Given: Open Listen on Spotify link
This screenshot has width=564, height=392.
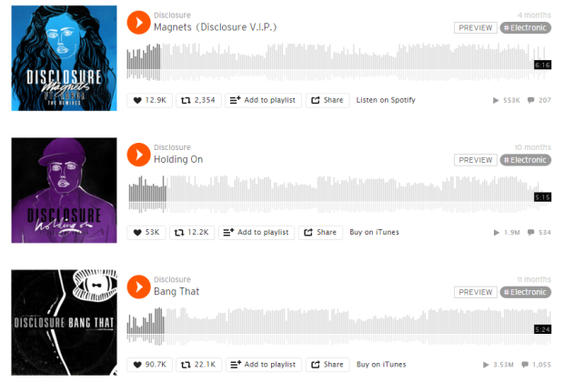Looking at the screenshot, I should [386, 100].
